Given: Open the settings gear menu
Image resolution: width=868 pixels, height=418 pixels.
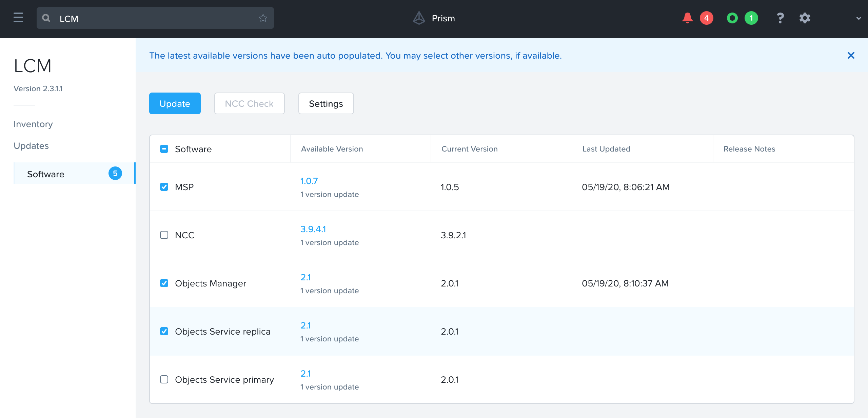Looking at the screenshot, I should tap(805, 18).
